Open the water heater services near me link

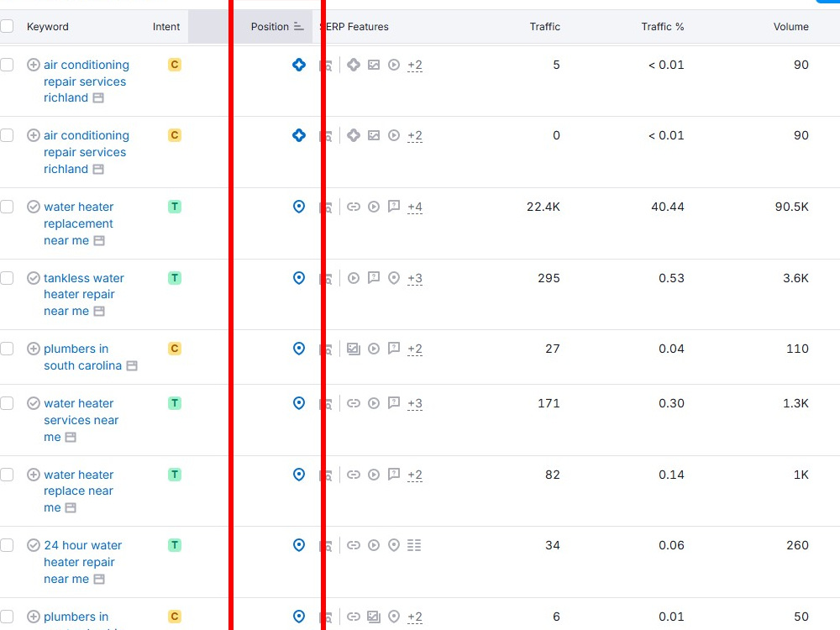click(x=81, y=420)
